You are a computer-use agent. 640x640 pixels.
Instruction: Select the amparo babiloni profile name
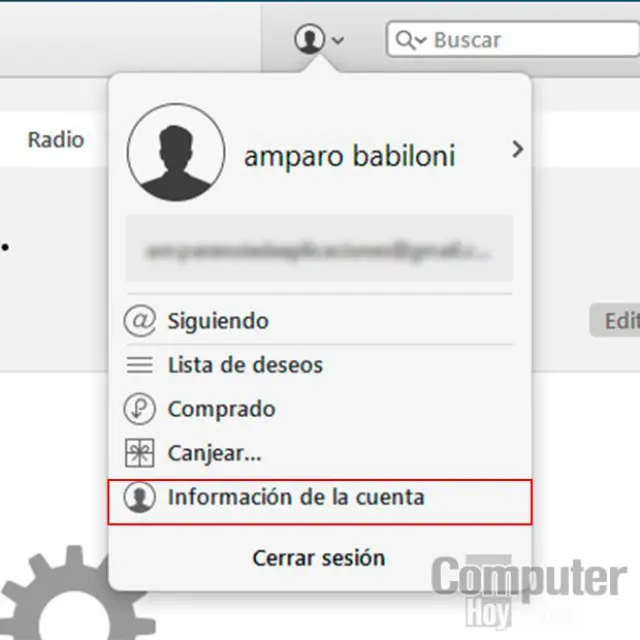(349, 156)
